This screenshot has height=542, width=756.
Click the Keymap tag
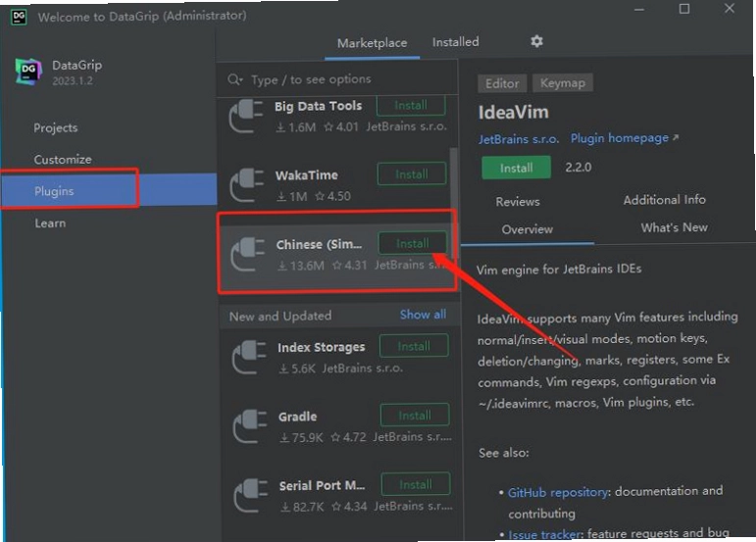pos(563,83)
